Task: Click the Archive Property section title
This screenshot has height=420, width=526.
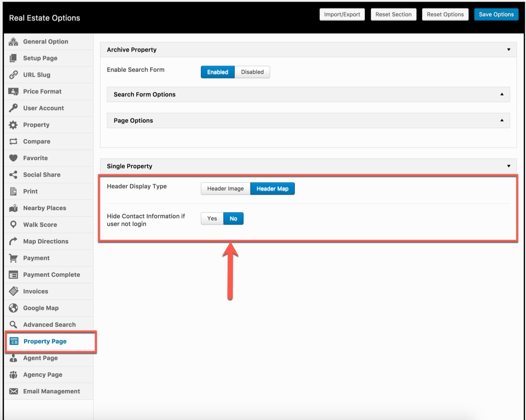Action: pos(132,50)
